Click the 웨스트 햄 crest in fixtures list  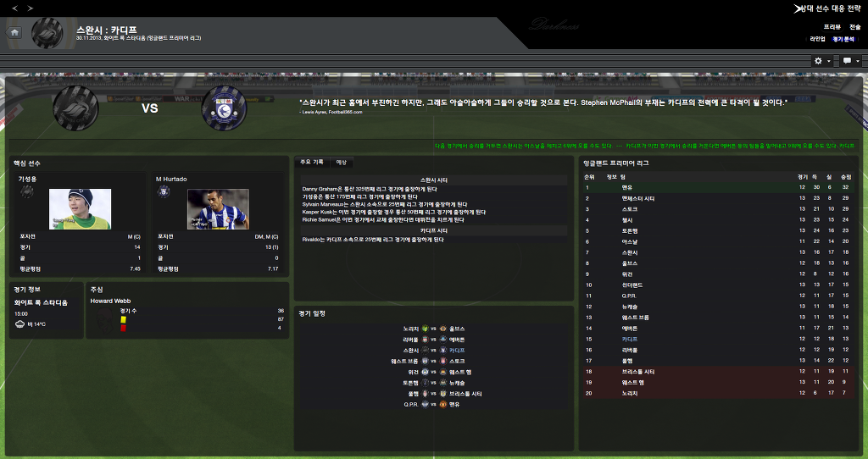[x=442, y=372]
